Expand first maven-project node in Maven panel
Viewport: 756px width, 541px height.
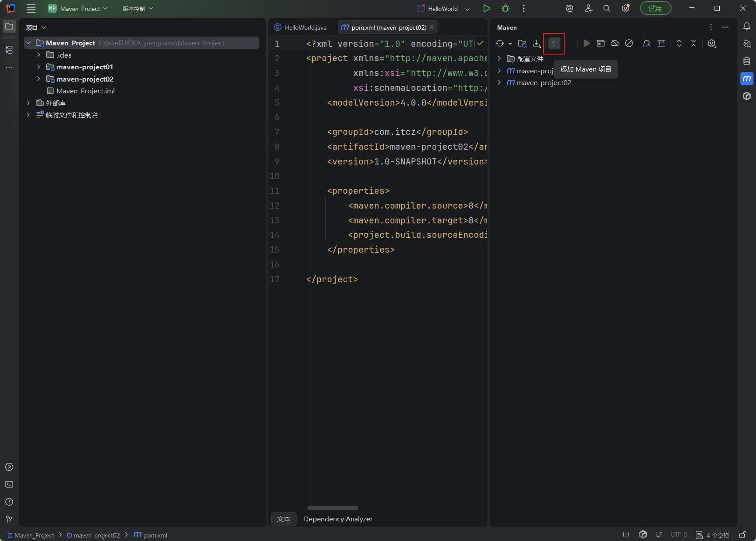click(x=499, y=71)
